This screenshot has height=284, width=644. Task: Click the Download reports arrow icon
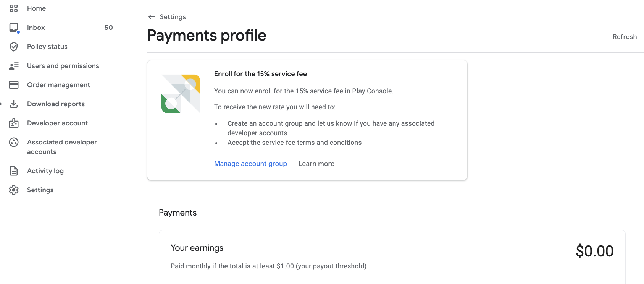point(14,104)
